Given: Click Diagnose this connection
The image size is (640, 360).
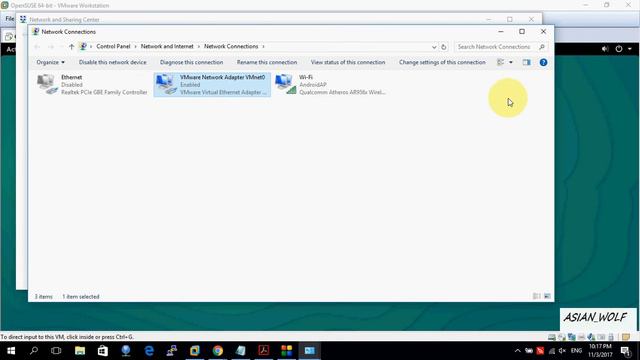Looking at the screenshot, I should [191, 62].
